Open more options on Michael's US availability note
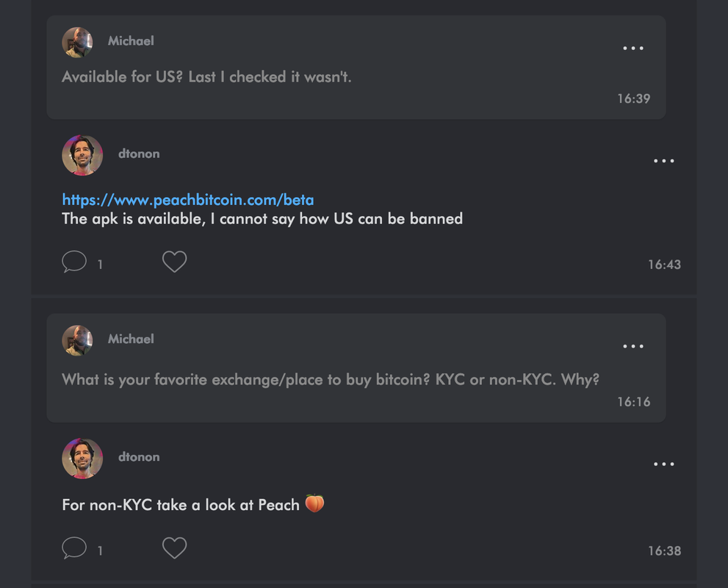Image resolution: width=728 pixels, height=588 pixels. tap(633, 49)
